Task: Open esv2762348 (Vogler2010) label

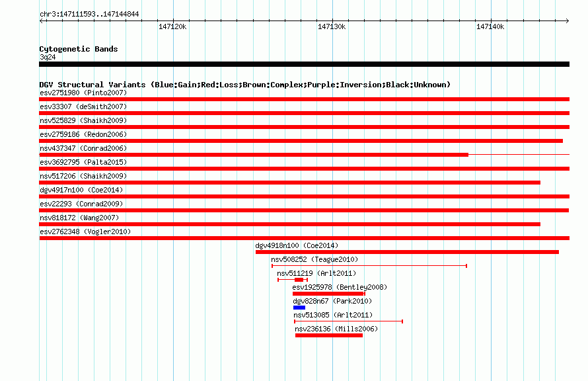Action: pos(85,232)
